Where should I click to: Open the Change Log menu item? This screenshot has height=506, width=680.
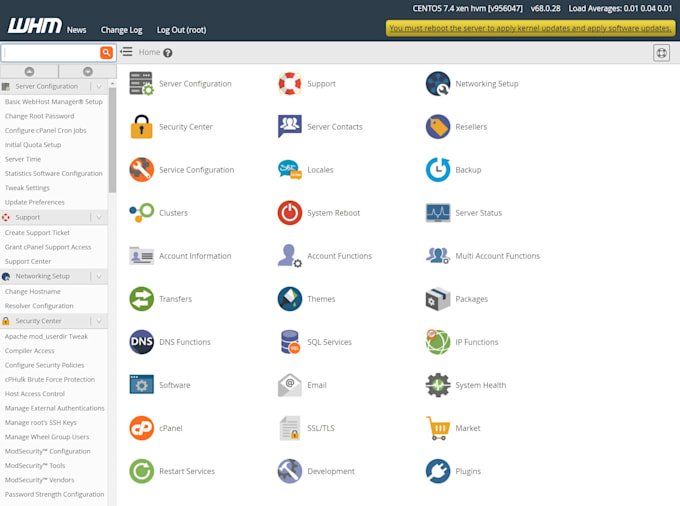[x=121, y=30]
